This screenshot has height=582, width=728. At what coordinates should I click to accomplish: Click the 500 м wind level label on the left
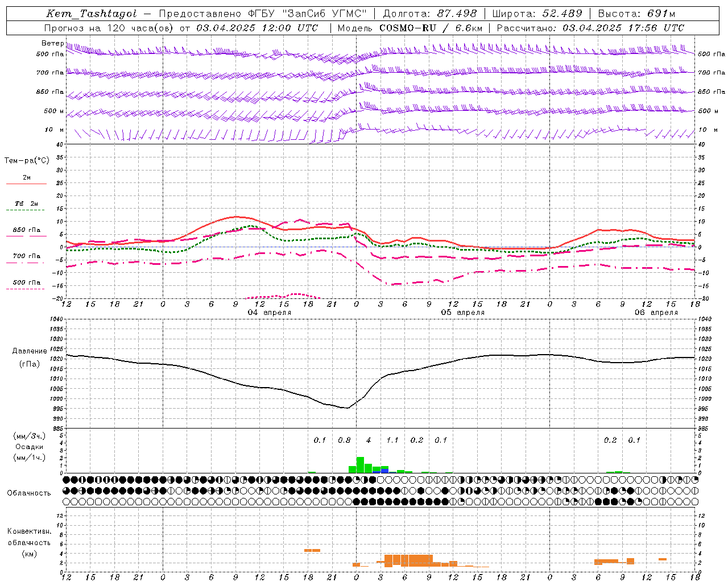pyautogui.click(x=54, y=111)
